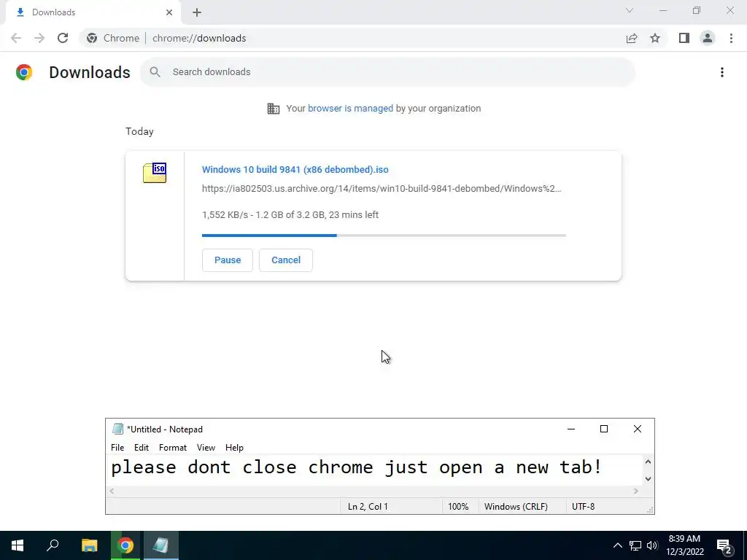
Task: Select the Downloads tab
Action: point(93,12)
